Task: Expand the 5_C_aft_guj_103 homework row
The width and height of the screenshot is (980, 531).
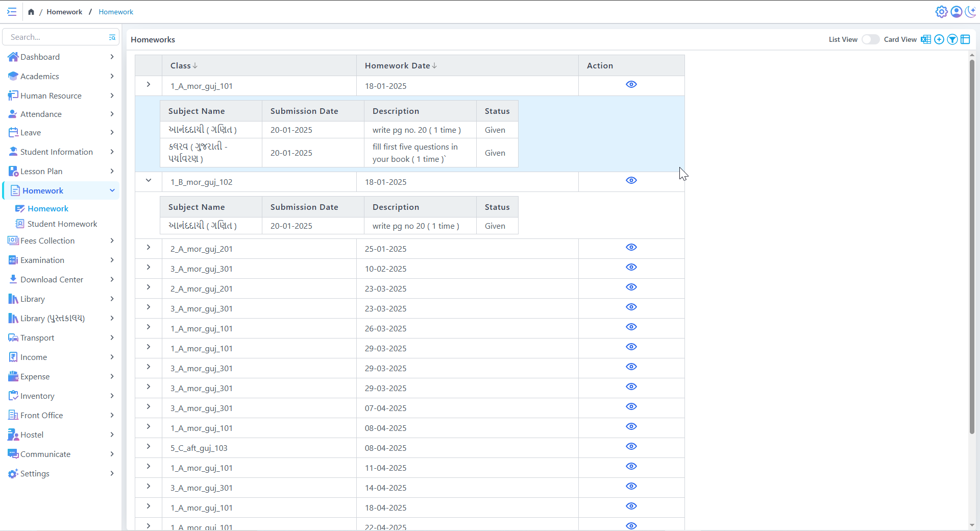Action: click(x=149, y=446)
